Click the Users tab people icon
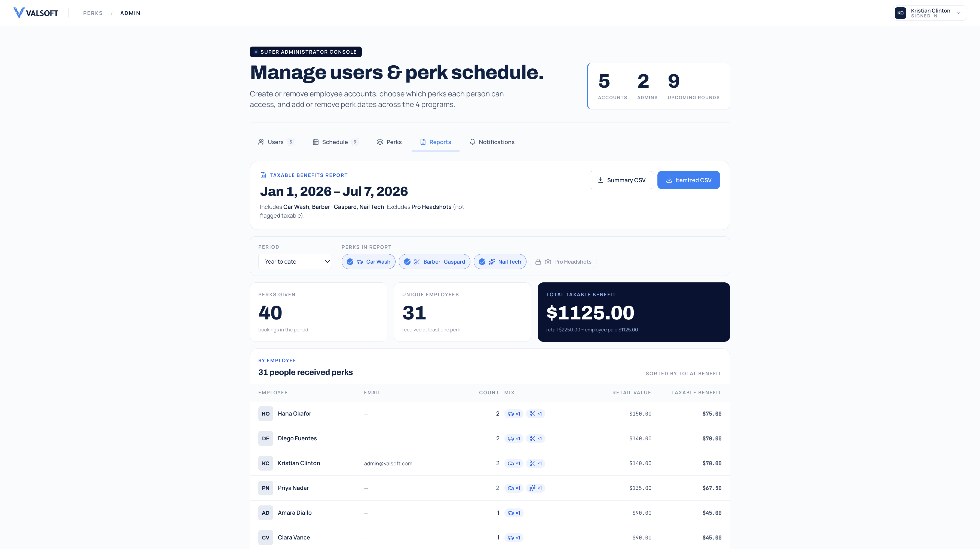Screen dimensions: 980x549 coord(261,142)
